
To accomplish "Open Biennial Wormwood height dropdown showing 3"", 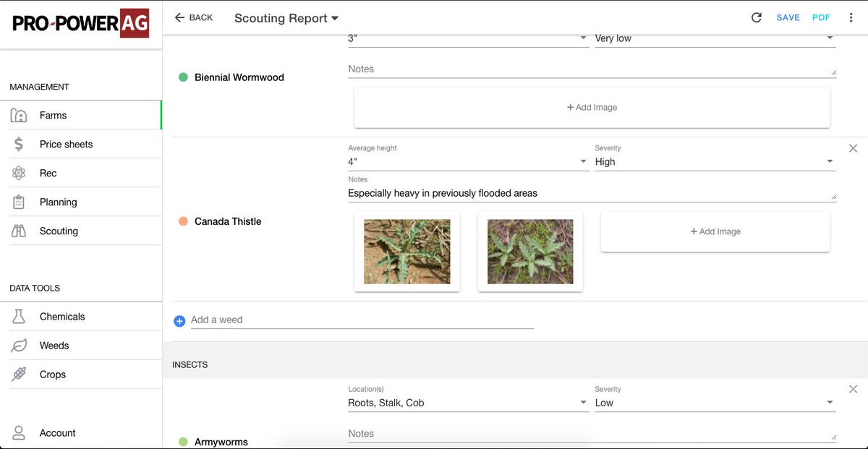I will click(x=468, y=39).
